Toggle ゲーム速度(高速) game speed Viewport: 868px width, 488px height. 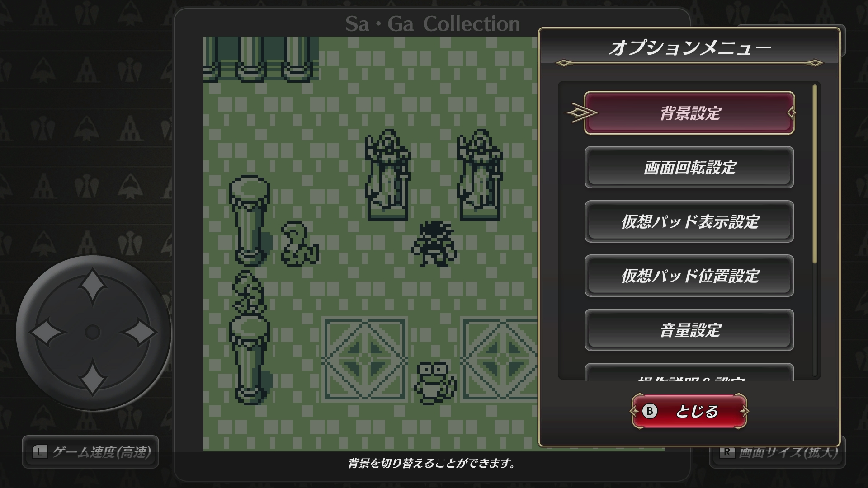(x=90, y=452)
